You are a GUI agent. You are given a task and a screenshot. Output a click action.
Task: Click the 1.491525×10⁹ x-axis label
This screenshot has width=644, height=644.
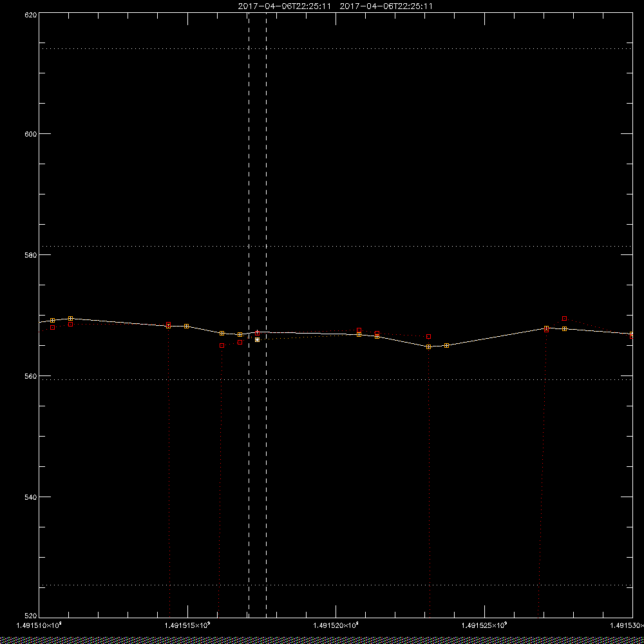coord(485,625)
